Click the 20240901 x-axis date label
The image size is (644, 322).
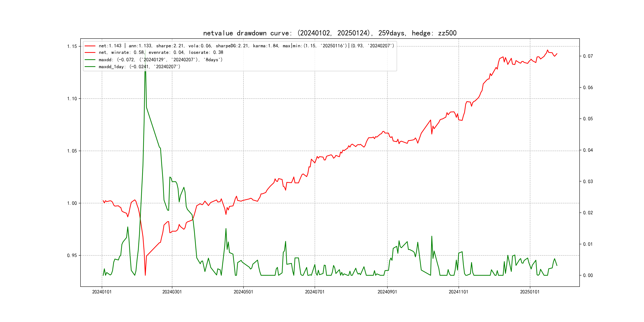click(x=387, y=292)
